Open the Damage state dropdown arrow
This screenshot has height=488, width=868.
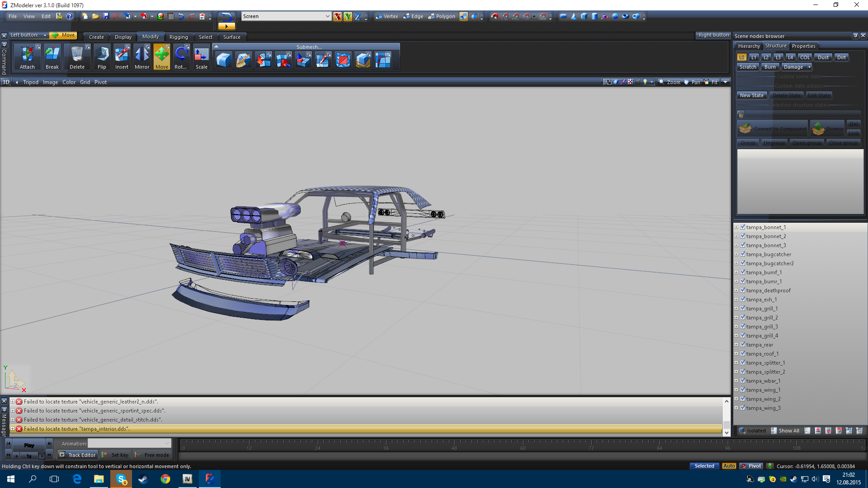809,67
